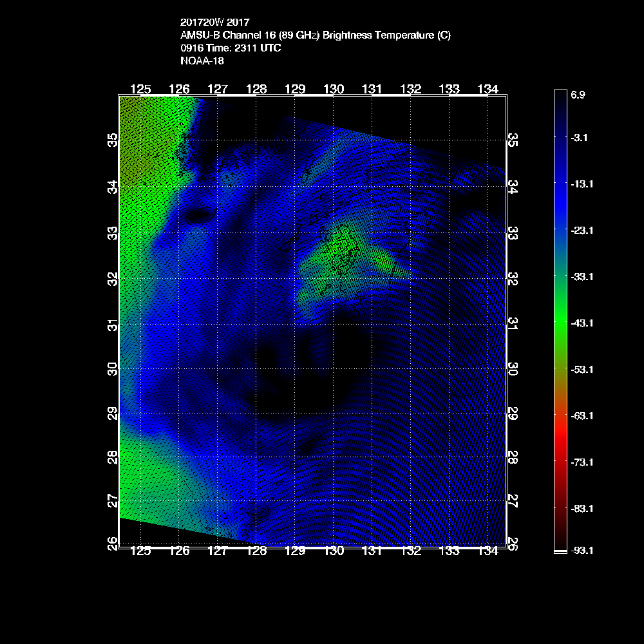Viewport: 644px width, 644px height.
Task: Click the storm identifier text "201720W 2017"
Action: [215, 22]
